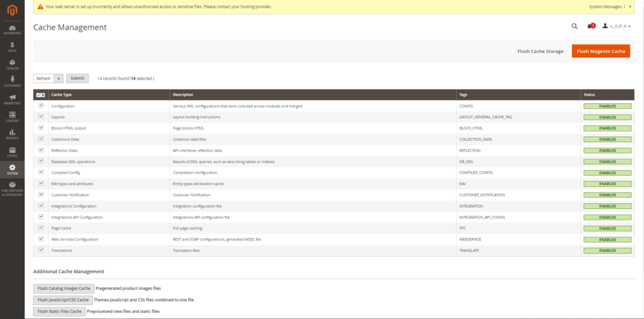
Task: Uncheck the EAV types and attributes checkbox
Action: point(41,183)
